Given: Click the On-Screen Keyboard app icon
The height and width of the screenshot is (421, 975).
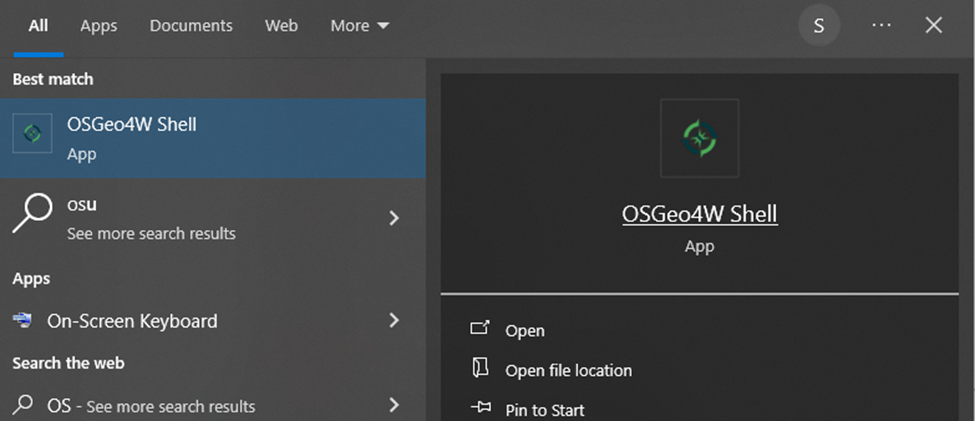Looking at the screenshot, I should (x=22, y=321).
